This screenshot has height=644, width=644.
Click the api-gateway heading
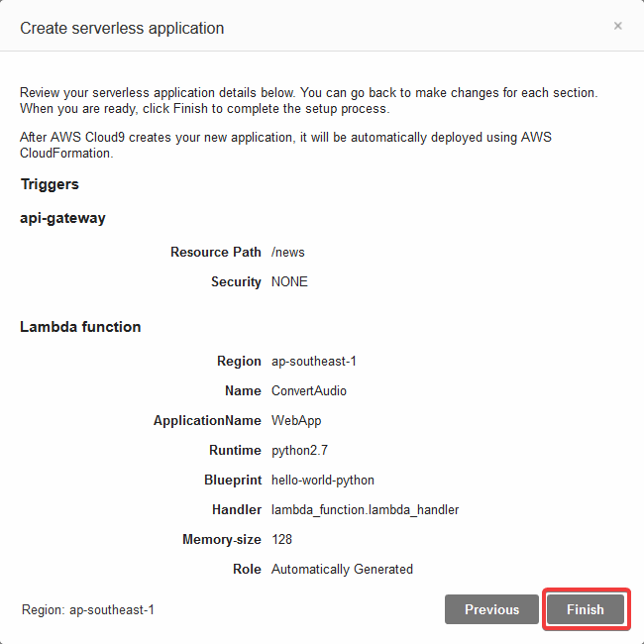(x=62, y=218)
